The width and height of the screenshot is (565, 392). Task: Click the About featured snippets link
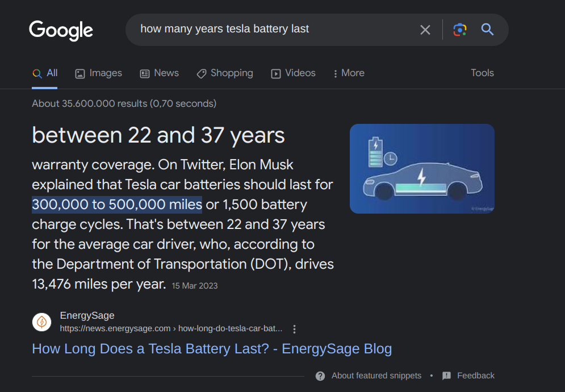[376, 376]
